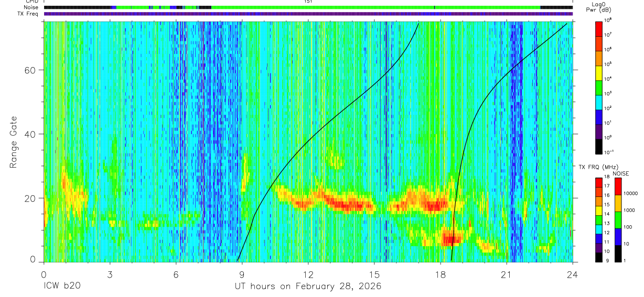
Task: Click the '10000' label on the NOISE colorbar
Action: pos(631,194)
